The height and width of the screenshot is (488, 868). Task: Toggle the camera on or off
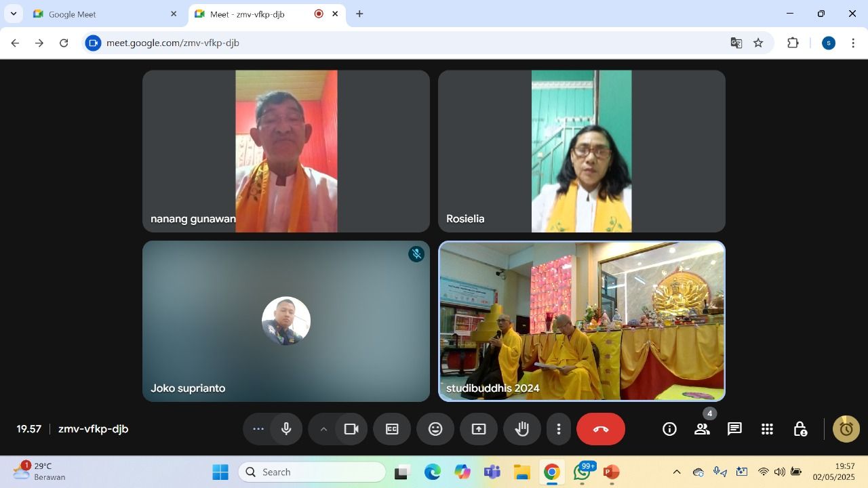point(351,429)
